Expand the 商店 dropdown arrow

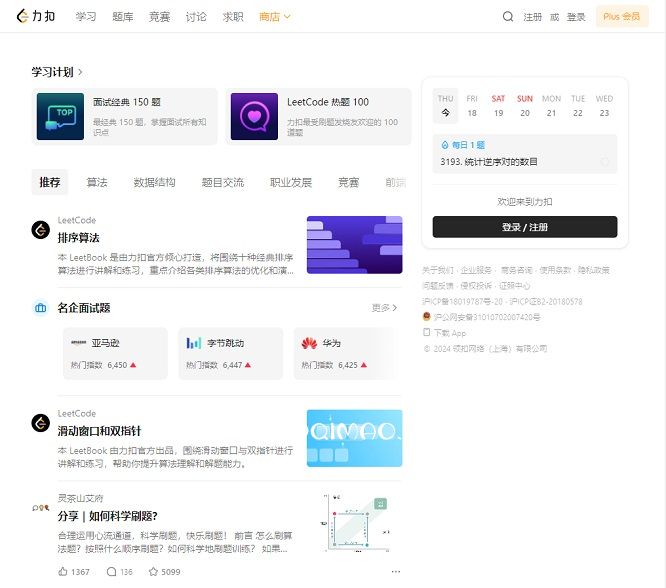pyautogui.click(x=287, y=17)
